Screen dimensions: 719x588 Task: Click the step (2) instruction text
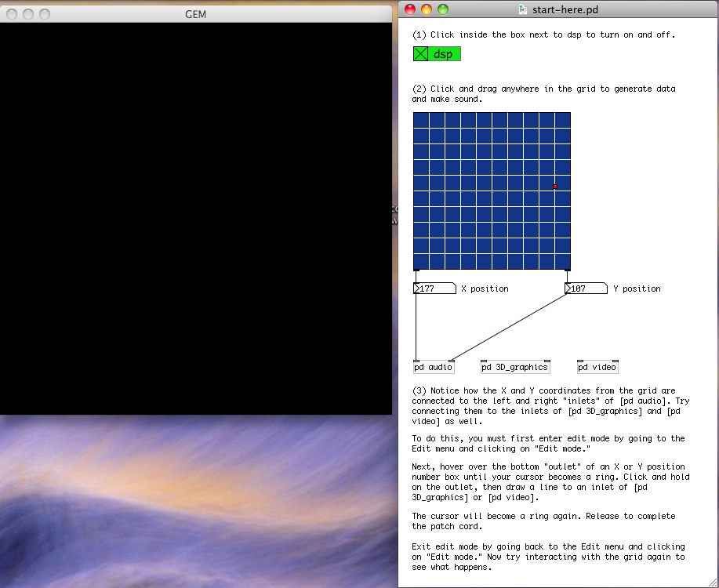point(543,93)
